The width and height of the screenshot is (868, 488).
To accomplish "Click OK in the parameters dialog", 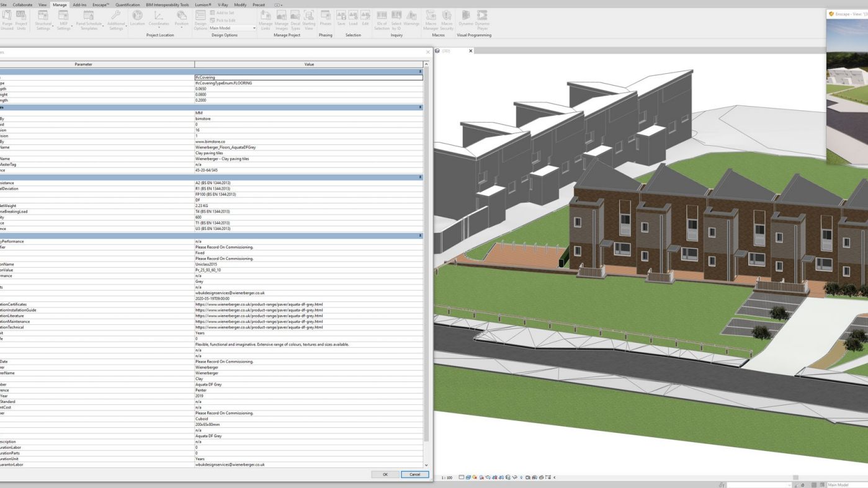I will tap(385, 474).
